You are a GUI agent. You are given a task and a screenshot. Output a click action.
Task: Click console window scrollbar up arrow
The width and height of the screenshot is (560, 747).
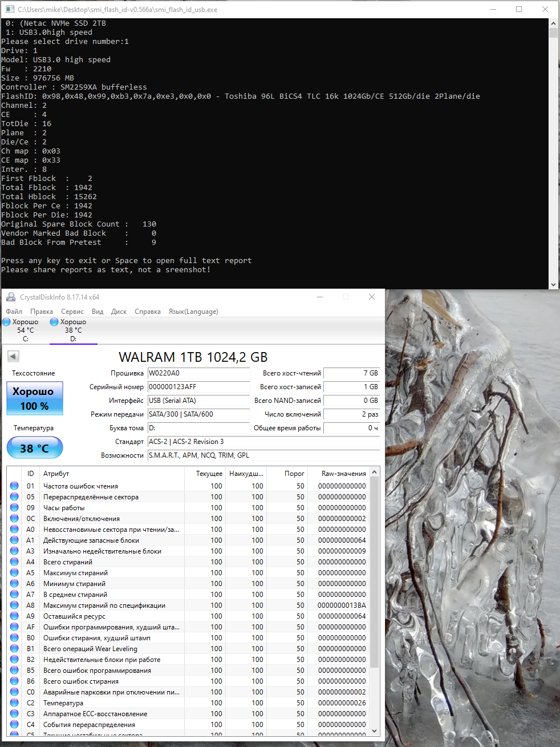(x=553, y=23)
